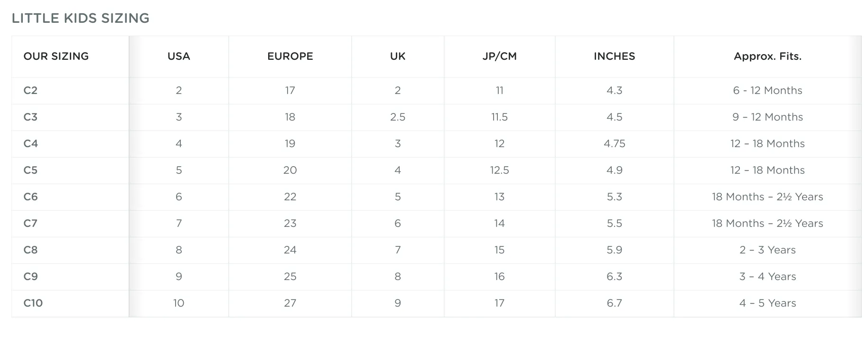Select the UK column header
Viewport: 868px width, 347px height.
398,56
